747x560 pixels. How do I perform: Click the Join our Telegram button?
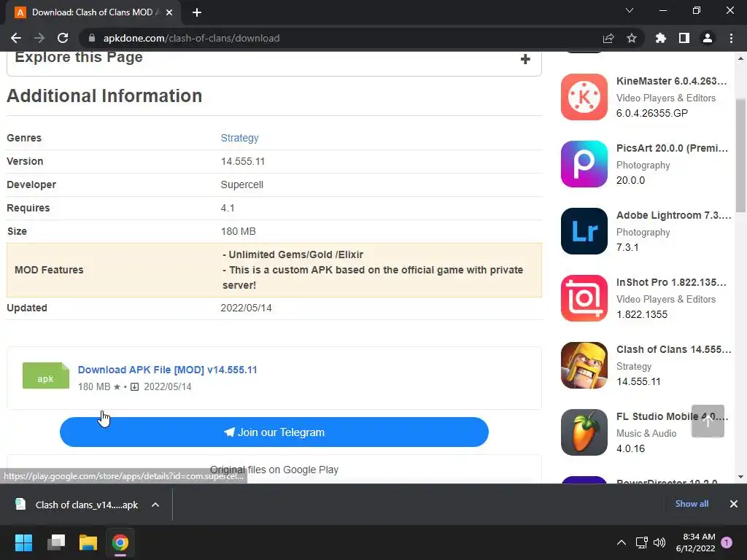274,432
